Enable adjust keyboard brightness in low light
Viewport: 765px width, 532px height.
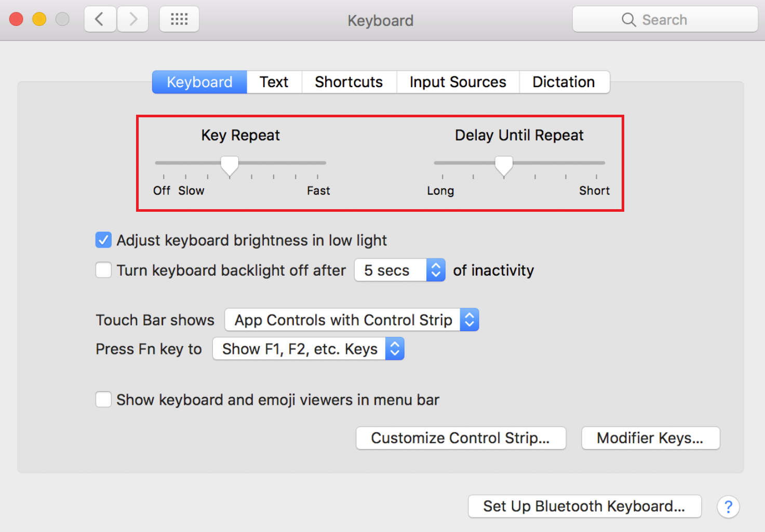click(103, 240)
